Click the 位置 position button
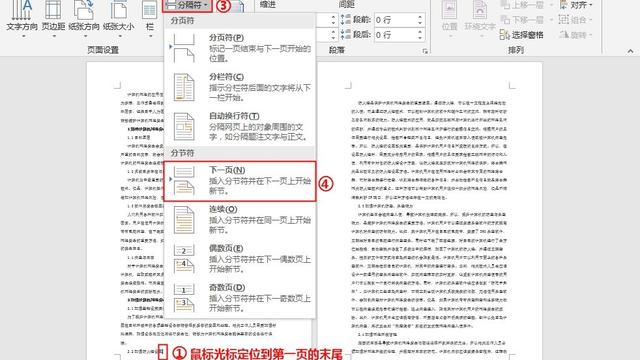The height and width of the screenshot is (360, 640). 449,18
